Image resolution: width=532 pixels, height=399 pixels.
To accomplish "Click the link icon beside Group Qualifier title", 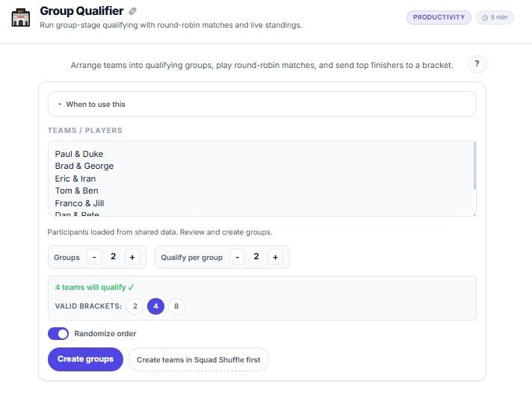I will click(x=133, y=11).
